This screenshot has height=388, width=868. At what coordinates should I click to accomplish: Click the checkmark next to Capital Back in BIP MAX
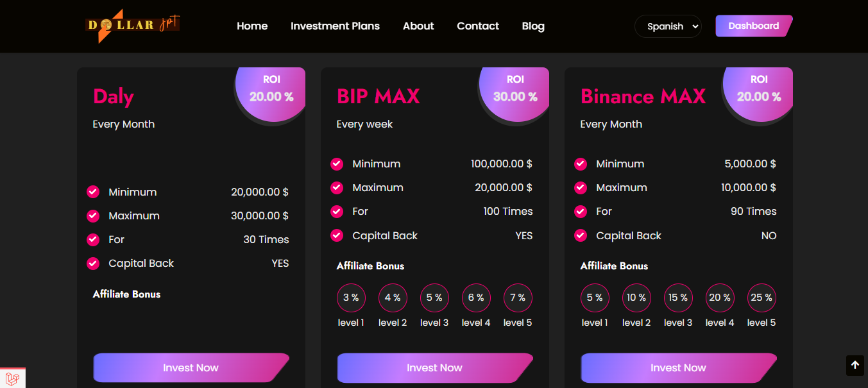[x=337, y=235]
